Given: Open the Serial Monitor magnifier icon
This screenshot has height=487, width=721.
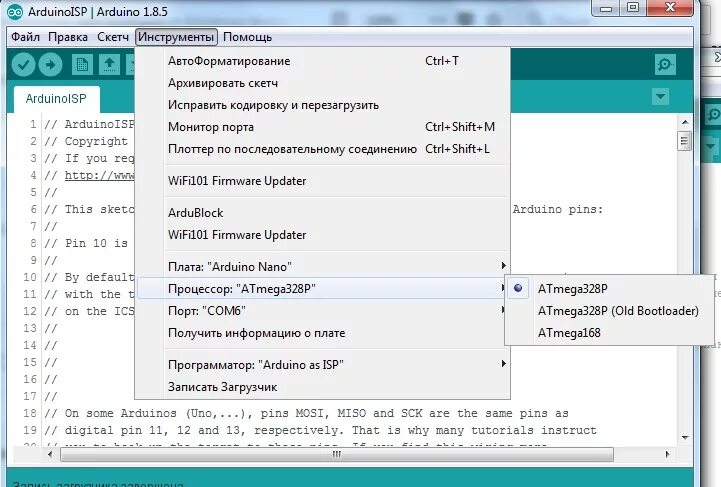Looking at the screenshot, I should click(x=665, y=64).
